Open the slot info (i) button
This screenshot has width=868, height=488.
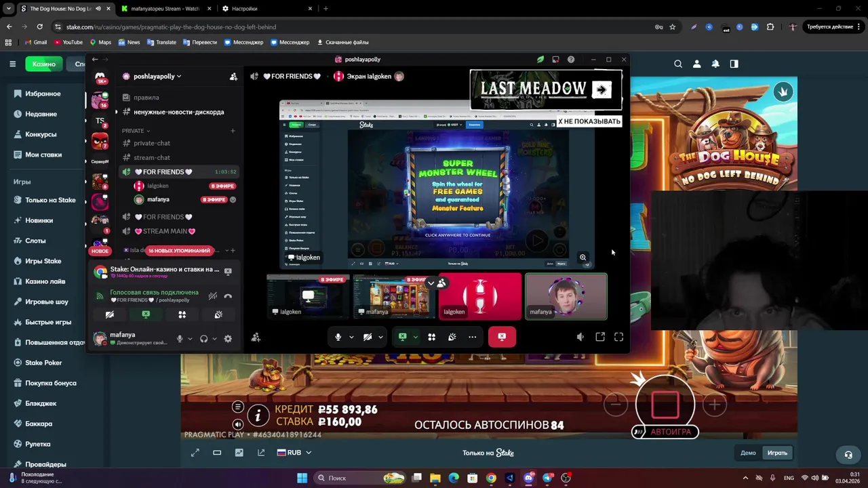[x=258, y=415]
